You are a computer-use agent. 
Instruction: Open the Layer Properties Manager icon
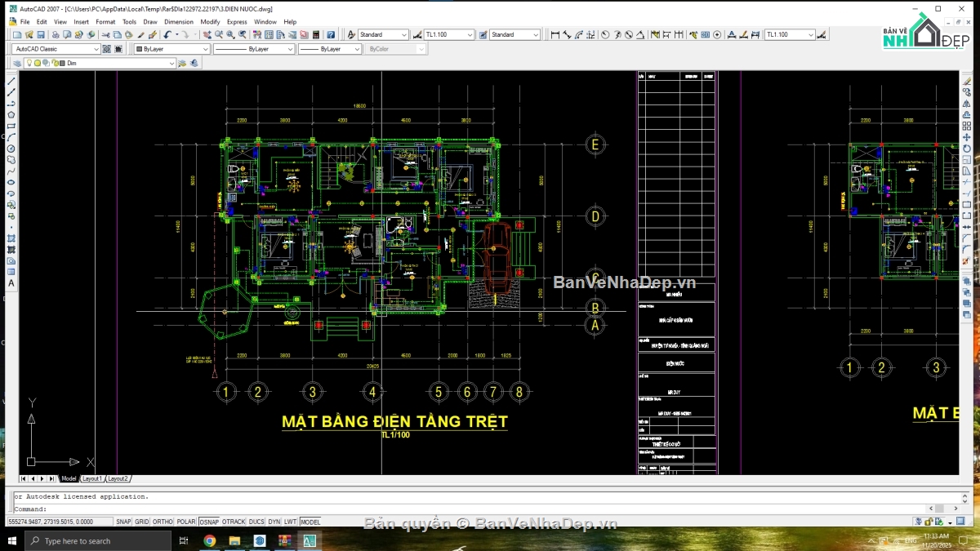17,63
